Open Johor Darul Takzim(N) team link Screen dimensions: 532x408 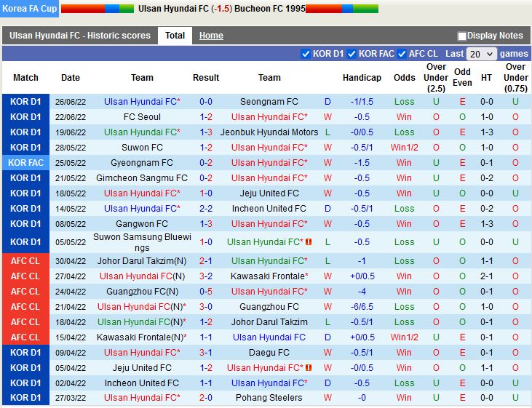click(x=142, y=261)
